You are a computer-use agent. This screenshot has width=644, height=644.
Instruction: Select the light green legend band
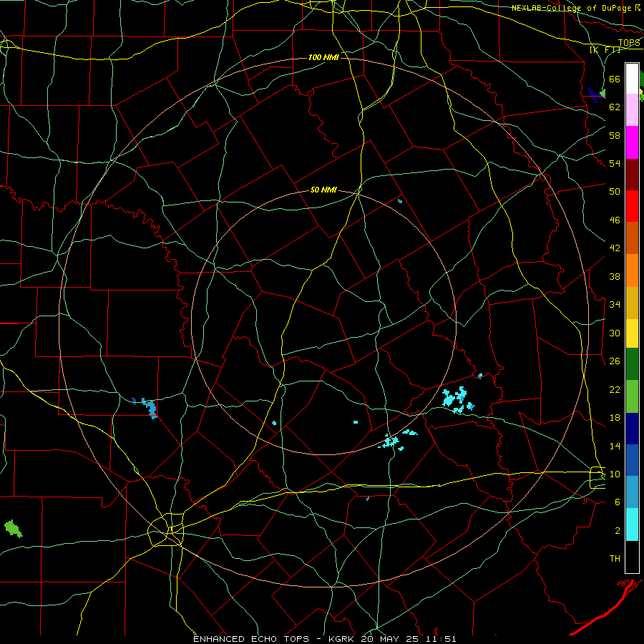pyautogui.click(x=632, y=396)
